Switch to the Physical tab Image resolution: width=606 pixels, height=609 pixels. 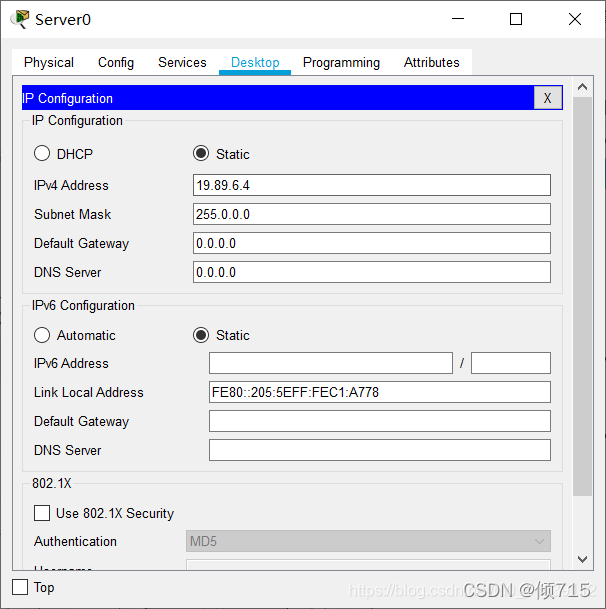pos(49,62)
